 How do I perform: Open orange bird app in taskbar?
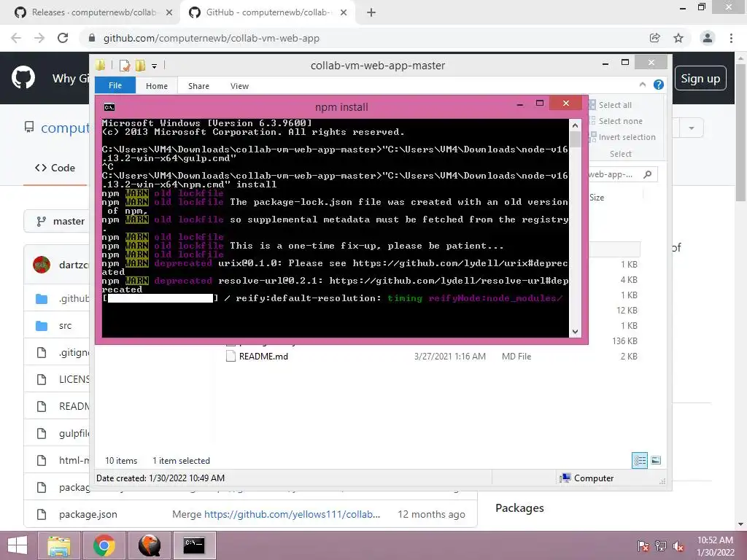tap(149, 545)
